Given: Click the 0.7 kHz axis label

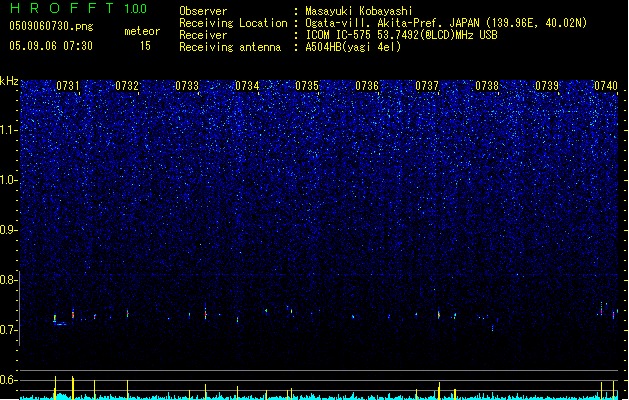Looking at the screenshot, I should tap(8, 330).
